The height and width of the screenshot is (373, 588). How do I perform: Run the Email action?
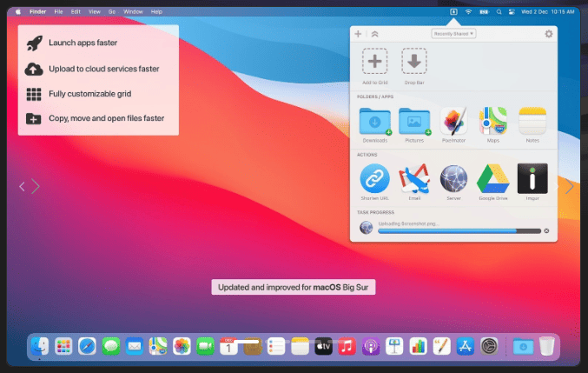pyautogui.click(x=414, y=178)
